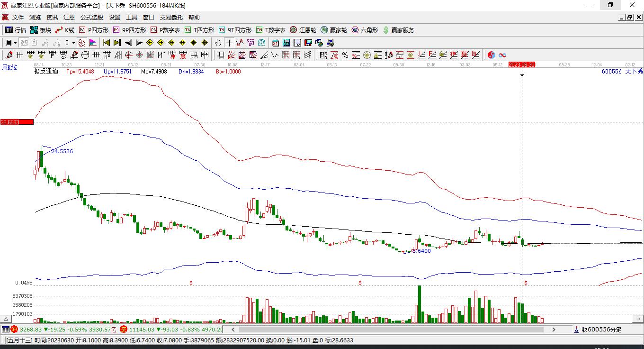Click the 赢家服务 button
The height and width of the screenshot is (349, 644).
pyautogui.click(x=398, y=30)
